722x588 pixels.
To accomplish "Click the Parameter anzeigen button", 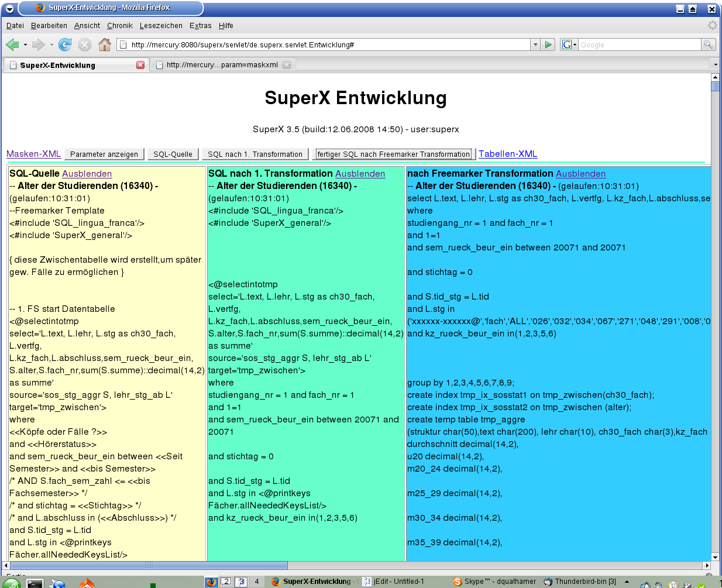I will tap(104, 154).
